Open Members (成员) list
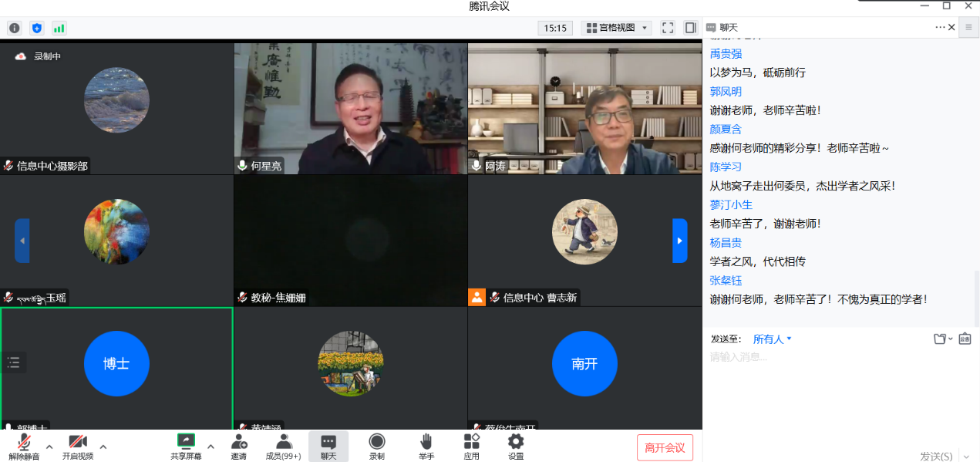 tap(283, 446)
